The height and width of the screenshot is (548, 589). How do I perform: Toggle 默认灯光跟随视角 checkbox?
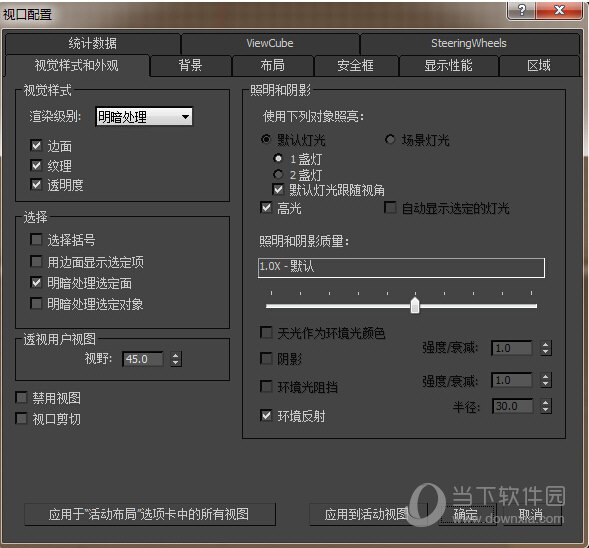point(278,189)
